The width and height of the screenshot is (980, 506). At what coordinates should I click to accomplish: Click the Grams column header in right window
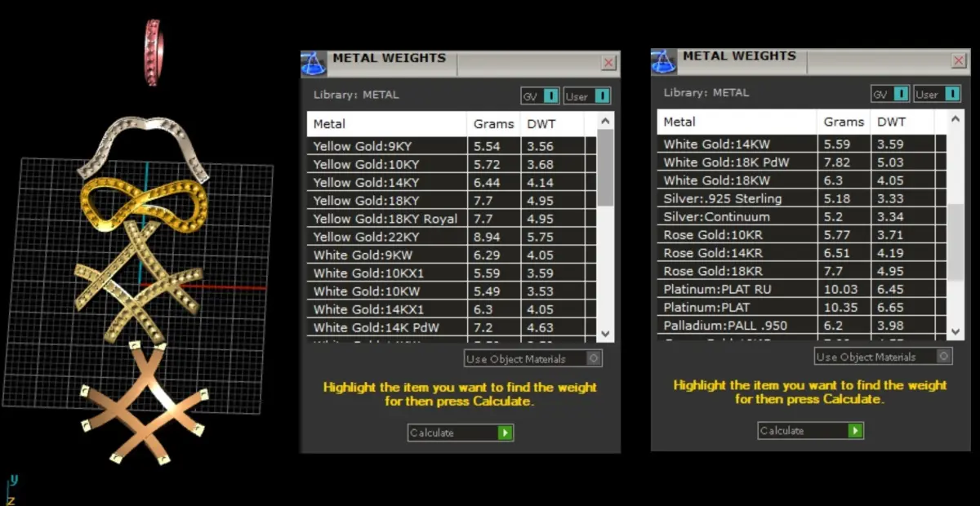pos(844,122)
